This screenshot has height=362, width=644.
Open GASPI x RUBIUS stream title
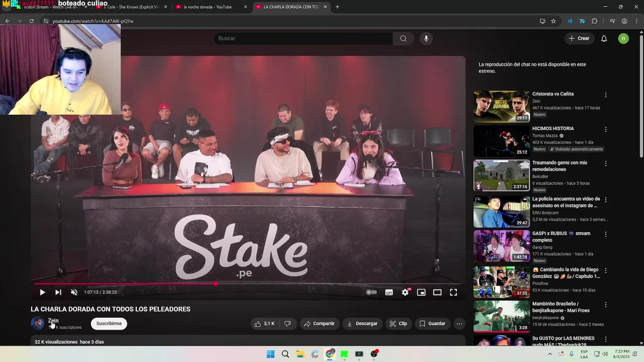click(x=561, y=236)
